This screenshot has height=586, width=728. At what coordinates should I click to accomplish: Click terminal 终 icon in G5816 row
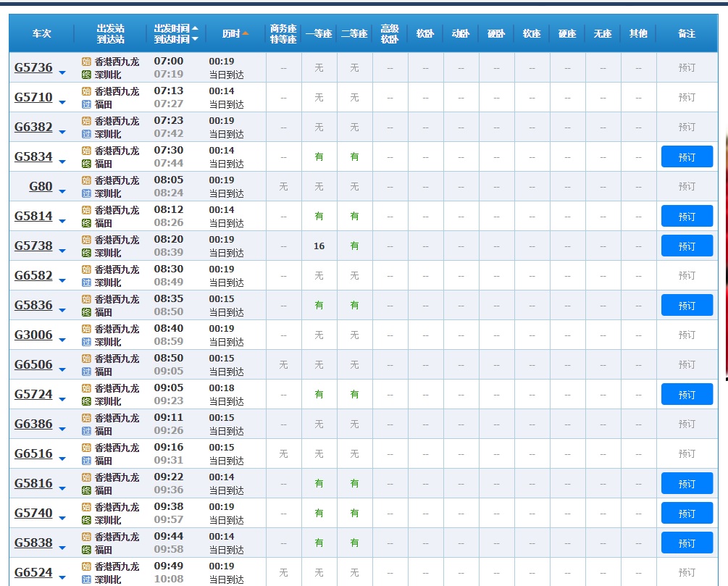click(x=86, y=491)
